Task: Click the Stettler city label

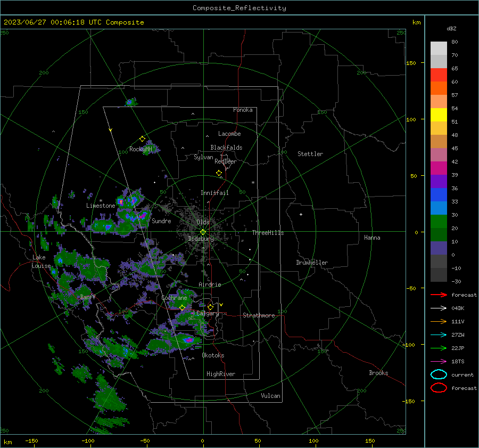Action: [310, 154]
